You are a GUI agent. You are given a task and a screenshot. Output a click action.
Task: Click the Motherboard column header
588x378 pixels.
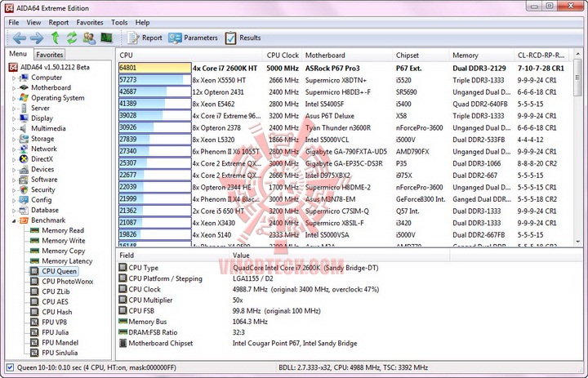(x=346, y=56)
